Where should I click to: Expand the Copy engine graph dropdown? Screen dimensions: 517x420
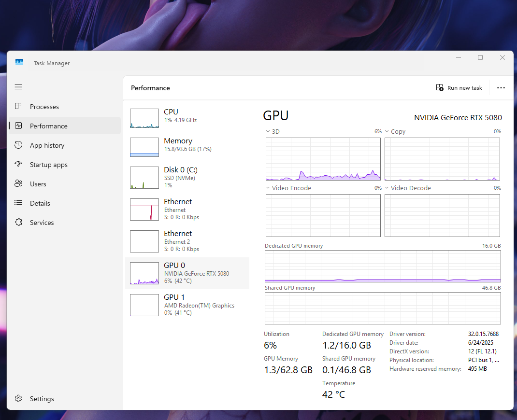tap(387, 131)
